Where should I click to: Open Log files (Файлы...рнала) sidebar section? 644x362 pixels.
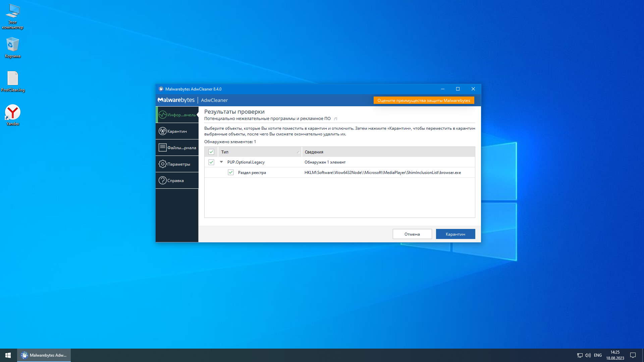[177, 147]
